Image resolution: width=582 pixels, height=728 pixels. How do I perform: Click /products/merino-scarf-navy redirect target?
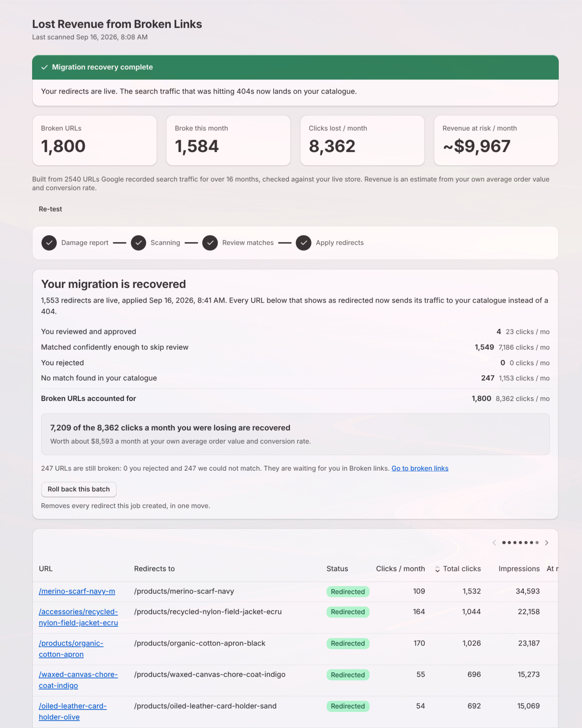pyautogui.click(x=184, y=591)
